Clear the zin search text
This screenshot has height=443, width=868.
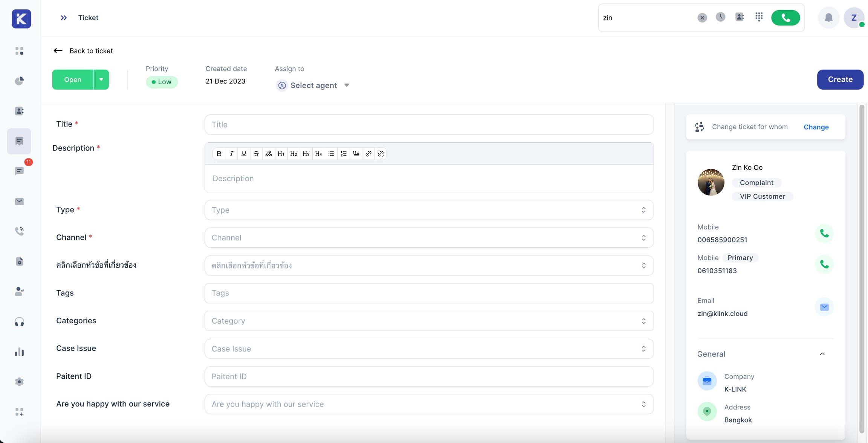(x=702, y=18)
